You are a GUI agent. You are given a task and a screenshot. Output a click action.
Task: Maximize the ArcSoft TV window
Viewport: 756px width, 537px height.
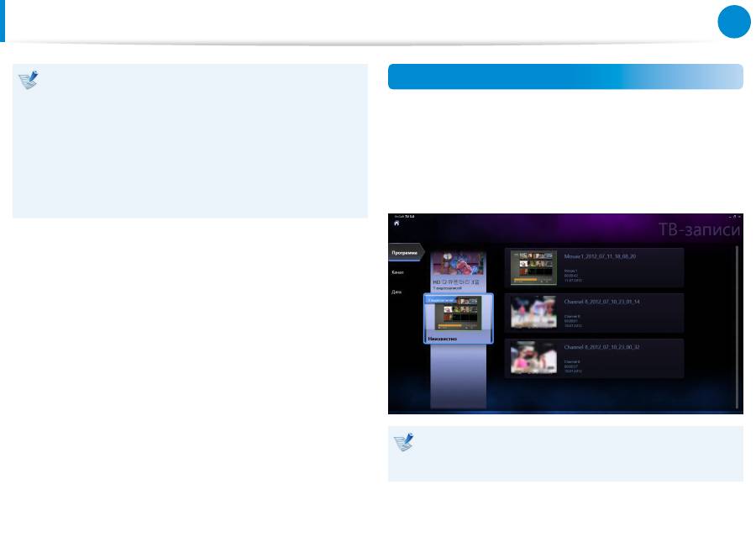pos(733,217)
